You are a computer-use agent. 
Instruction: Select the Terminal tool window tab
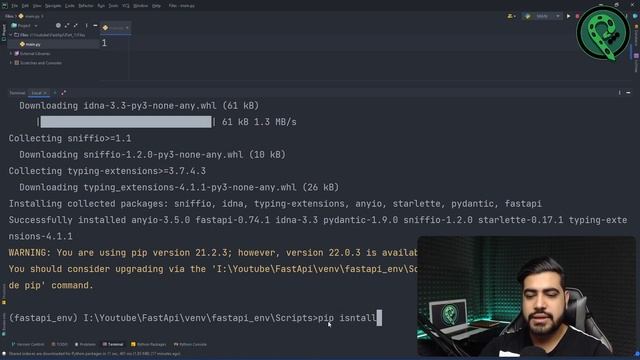[113, 344]
